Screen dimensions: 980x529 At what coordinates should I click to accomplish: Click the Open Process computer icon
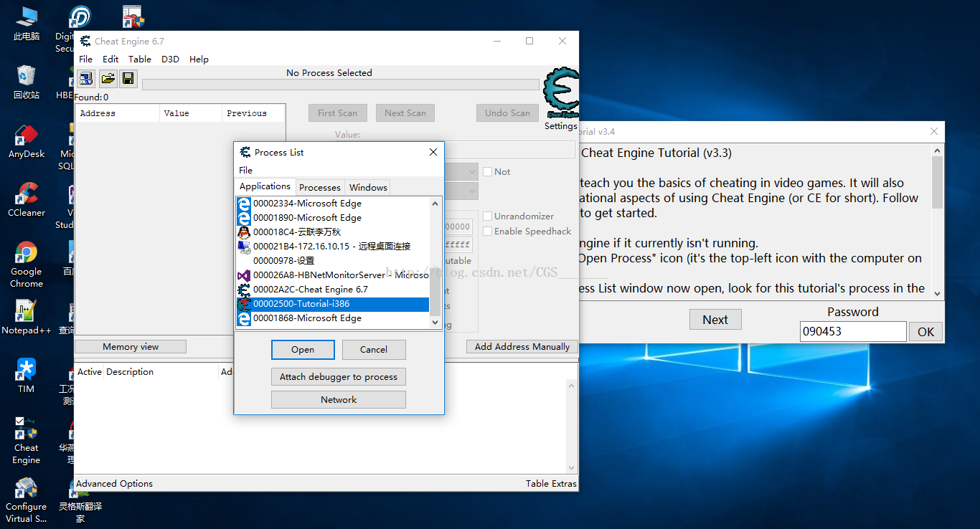click(x=86, y=79)
